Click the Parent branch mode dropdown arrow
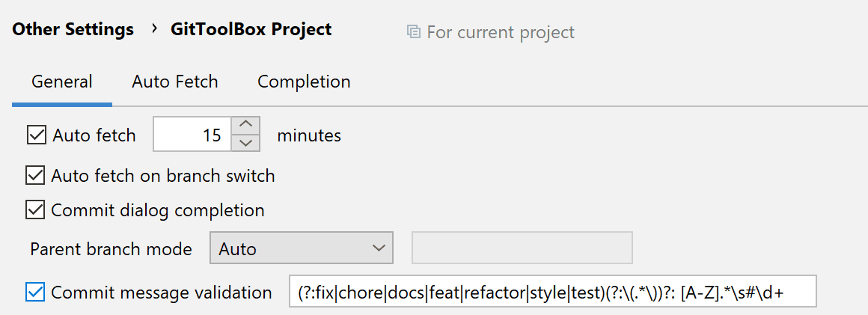 [377, 249]
